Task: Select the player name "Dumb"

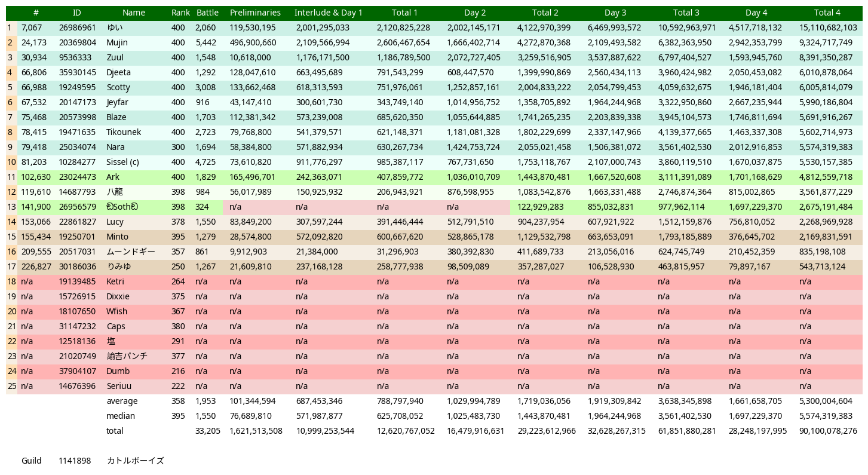Action: pos(118,371)
